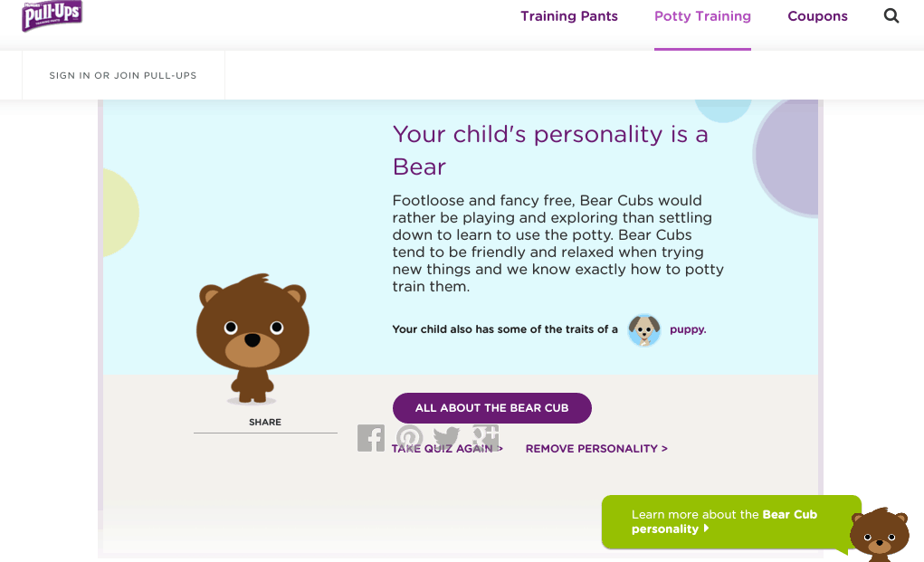The width and height of the screenshot is (924, 562).
Task: Click Sign In or Join Pull-Ups
Action: [123, 75]
